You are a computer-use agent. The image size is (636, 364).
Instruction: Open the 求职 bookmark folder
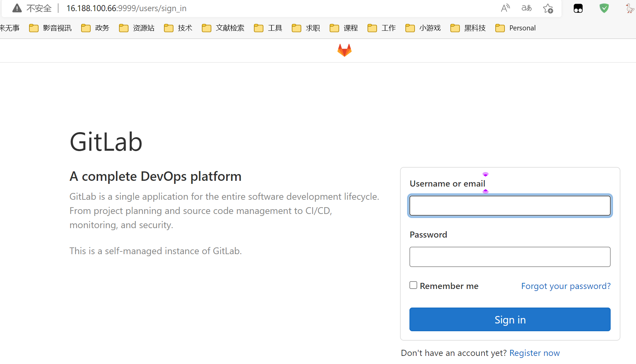pos(306,28)
